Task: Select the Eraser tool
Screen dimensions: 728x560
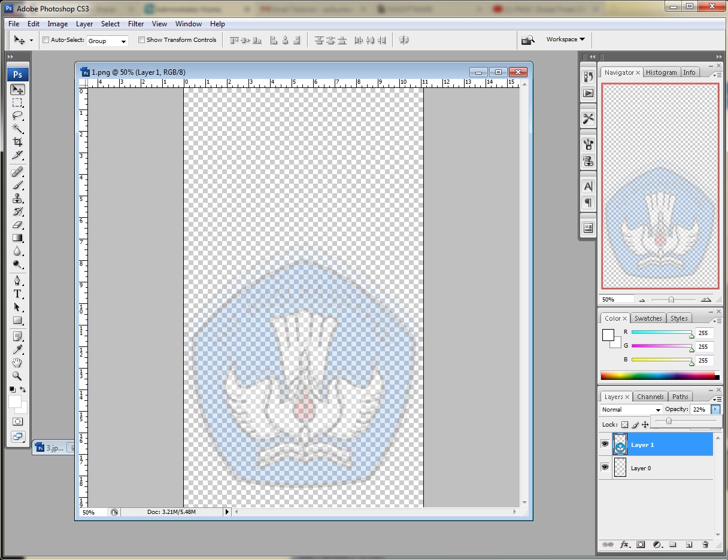Action: [17, 226]
